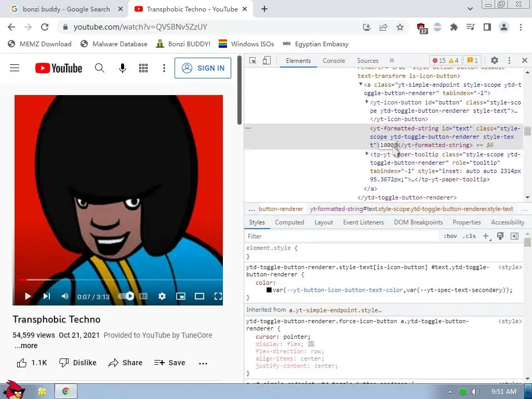
Task: Share the video
Action: [125, 363]
